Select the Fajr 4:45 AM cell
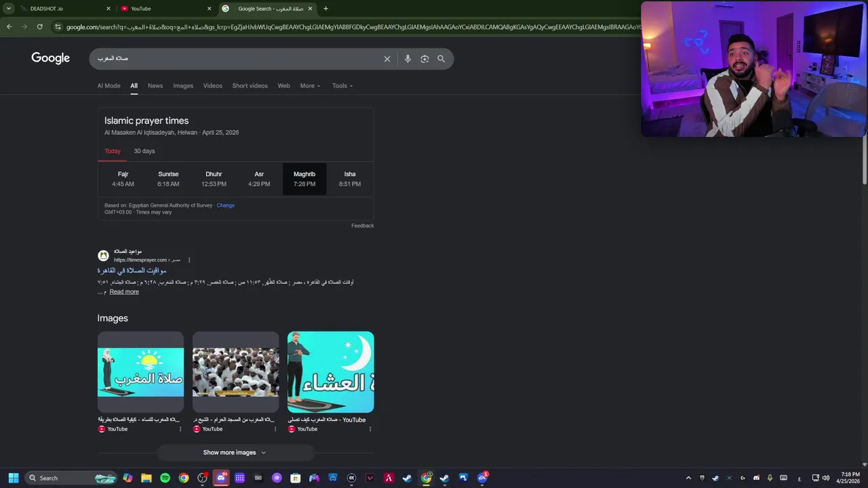 pyautogui.click(x=123, y=179)
